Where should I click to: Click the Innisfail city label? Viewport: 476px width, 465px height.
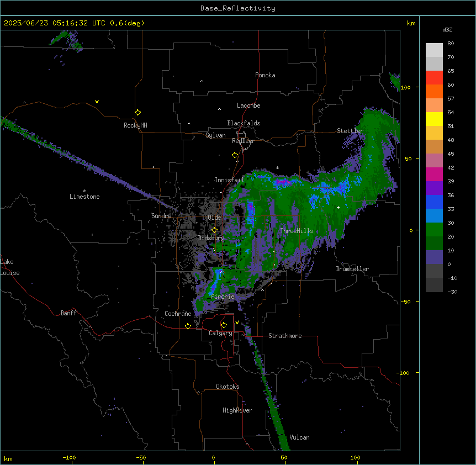[229, 180]
